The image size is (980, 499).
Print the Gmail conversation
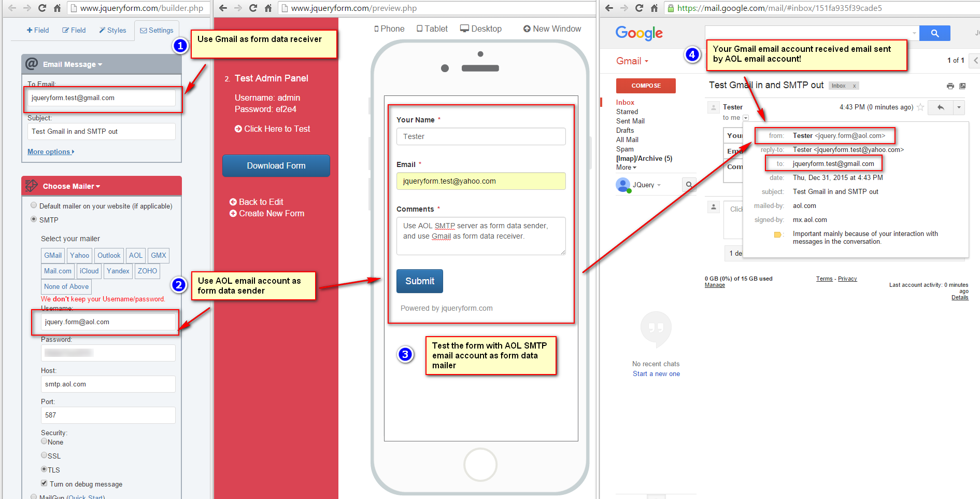[x=950, y=86]
